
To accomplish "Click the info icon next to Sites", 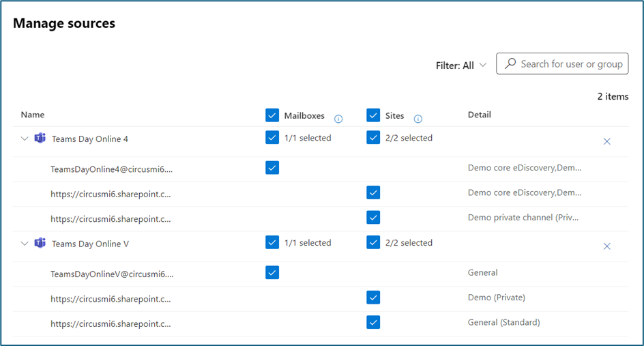I will click(x=418, y=119).
